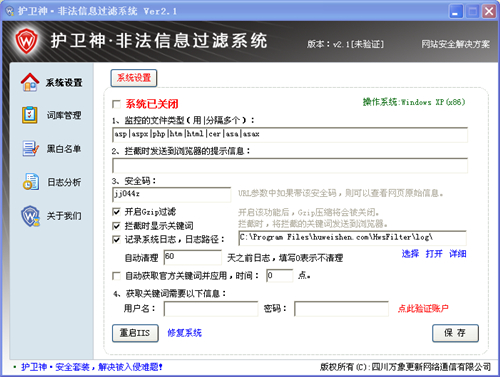Click the title bar application icon
Screen dimensions: 500x377
10,11
